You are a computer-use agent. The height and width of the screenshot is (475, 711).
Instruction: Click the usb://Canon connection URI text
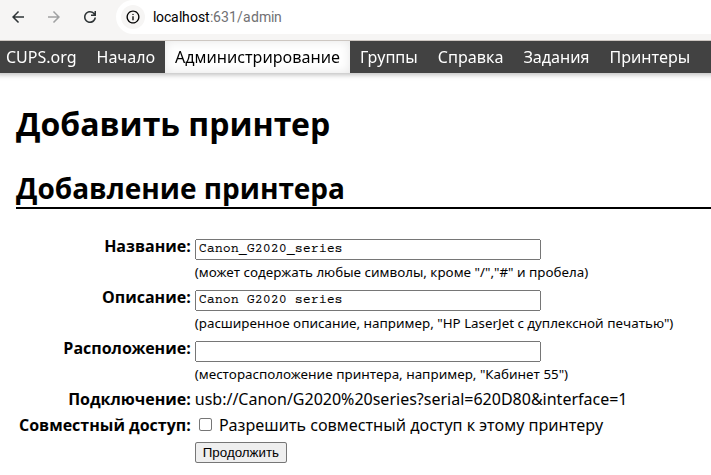(x=410, y=400)
